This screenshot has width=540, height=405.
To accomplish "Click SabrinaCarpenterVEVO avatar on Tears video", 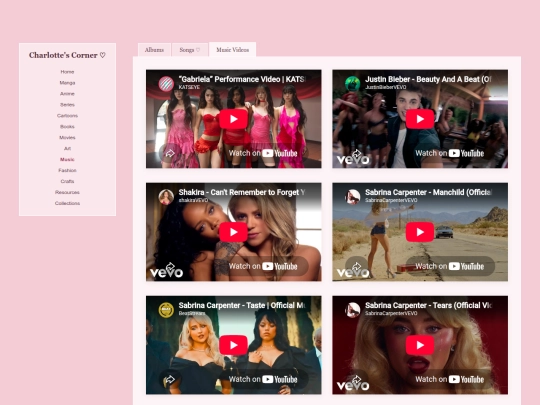I will click(353, 310).
